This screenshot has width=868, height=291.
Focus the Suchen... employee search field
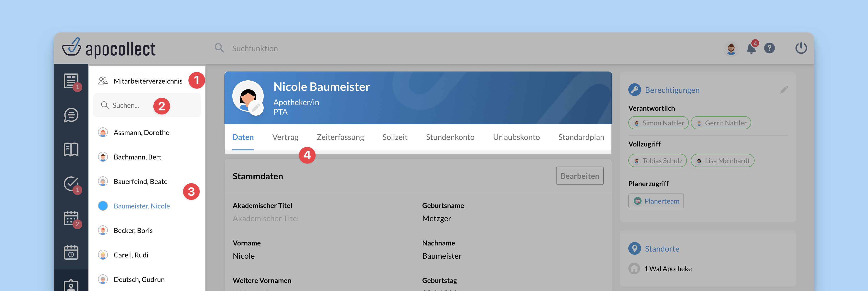point(147,105)
